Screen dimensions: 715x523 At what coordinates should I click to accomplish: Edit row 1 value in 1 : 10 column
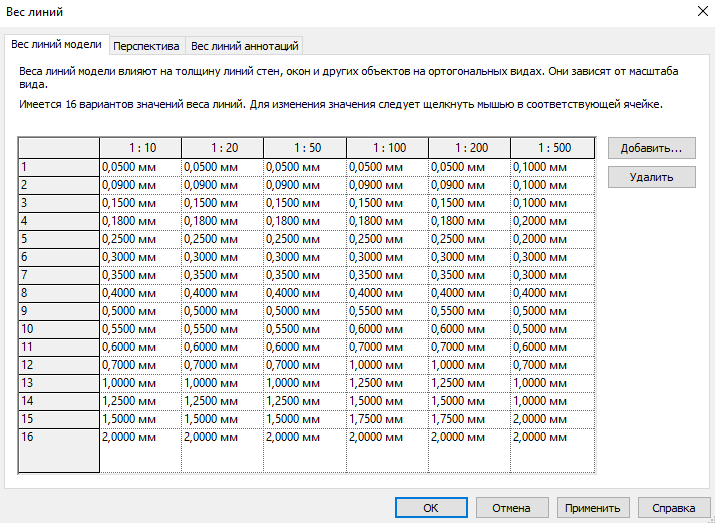tap(140, 167)
